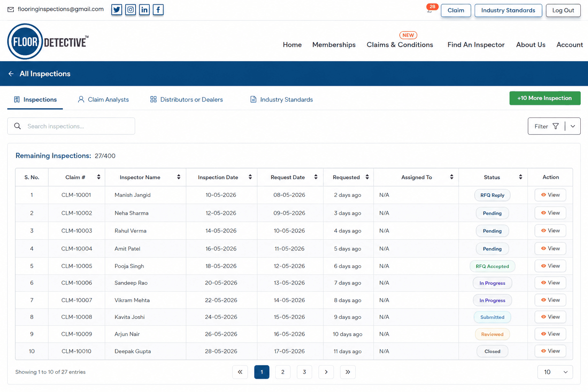Click the RFQ Reply status badge
Viewport: 588px width, 392px height.
[492, 195]
